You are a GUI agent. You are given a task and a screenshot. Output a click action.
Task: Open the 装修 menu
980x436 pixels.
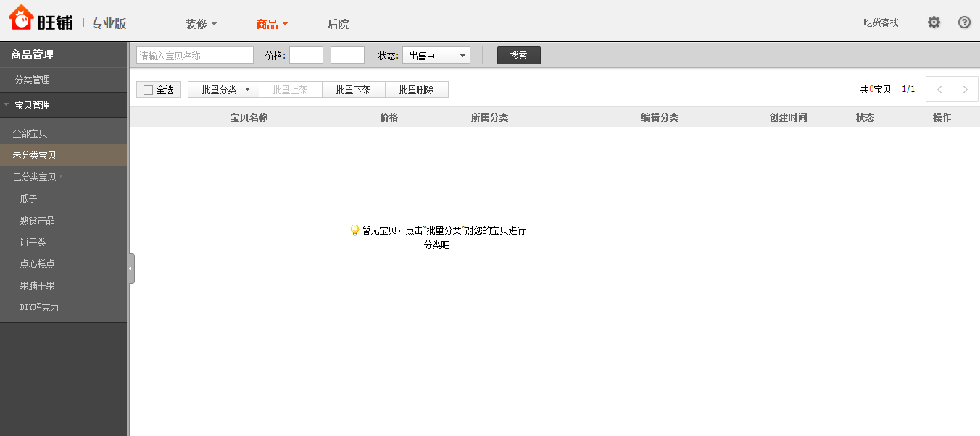[201, 24]
